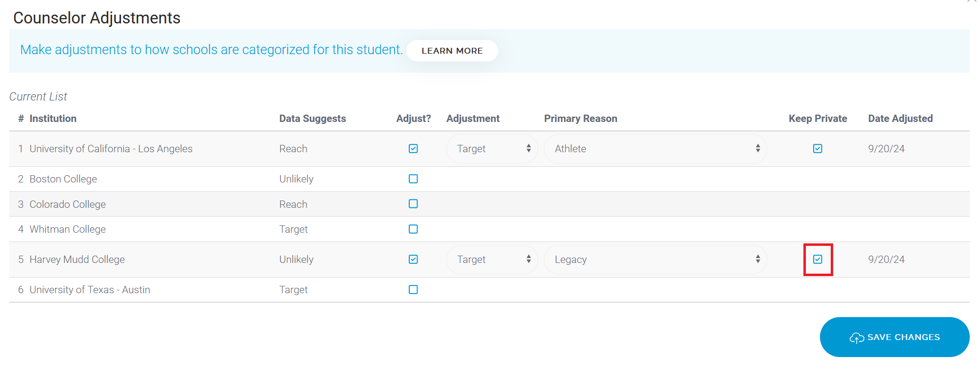Check Adjust box for University of Texas - Austin

413,290
